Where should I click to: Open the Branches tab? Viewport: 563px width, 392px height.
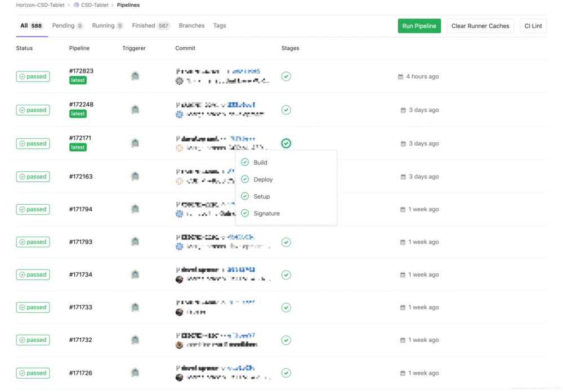191,26
